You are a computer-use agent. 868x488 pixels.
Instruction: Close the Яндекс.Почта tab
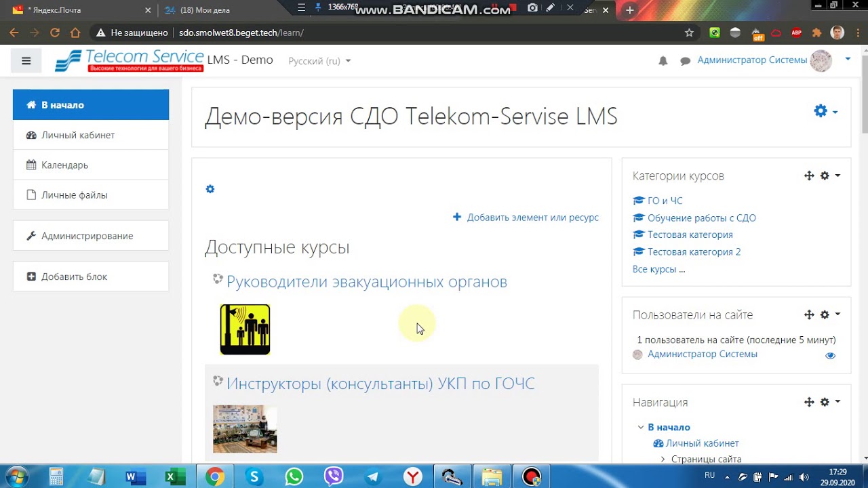click(148, 10)
